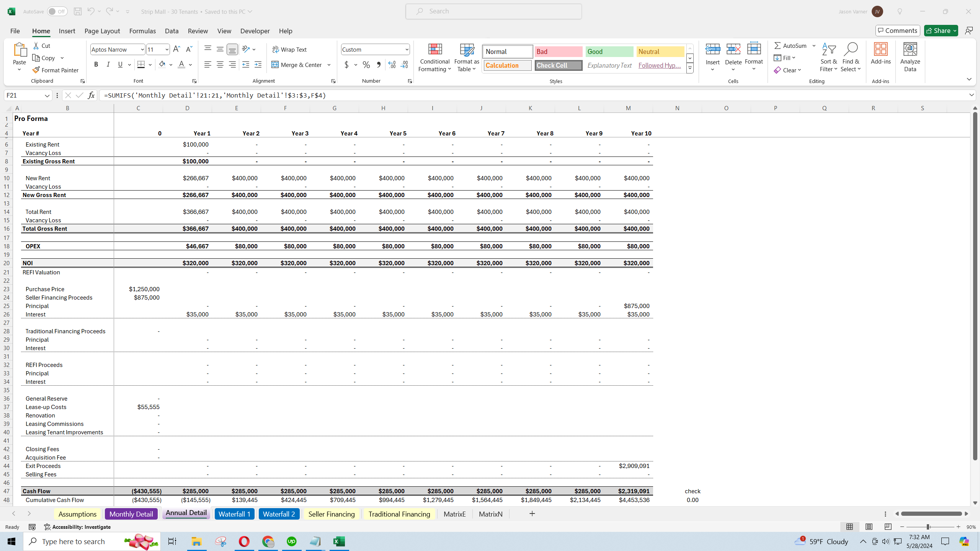980x551 pixels.
Task: Click the Format Painter brush
Action: pyautogui.click(x=36, y=70)
